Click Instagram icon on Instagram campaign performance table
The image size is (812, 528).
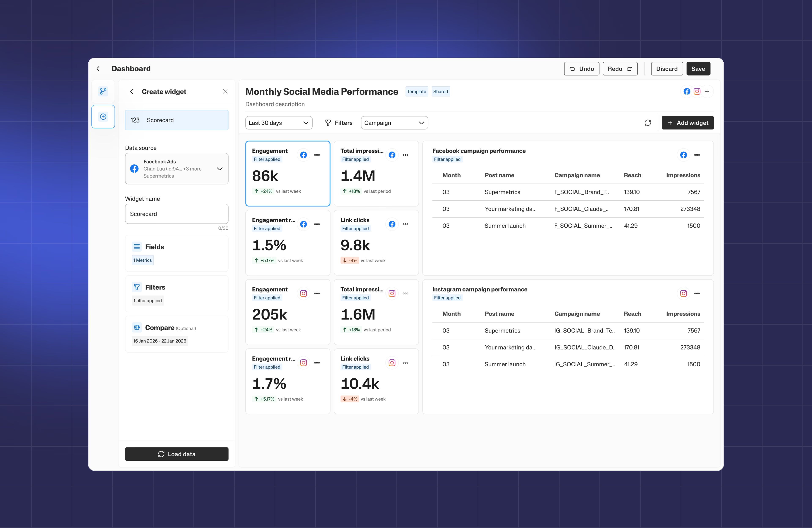point(683,294)
